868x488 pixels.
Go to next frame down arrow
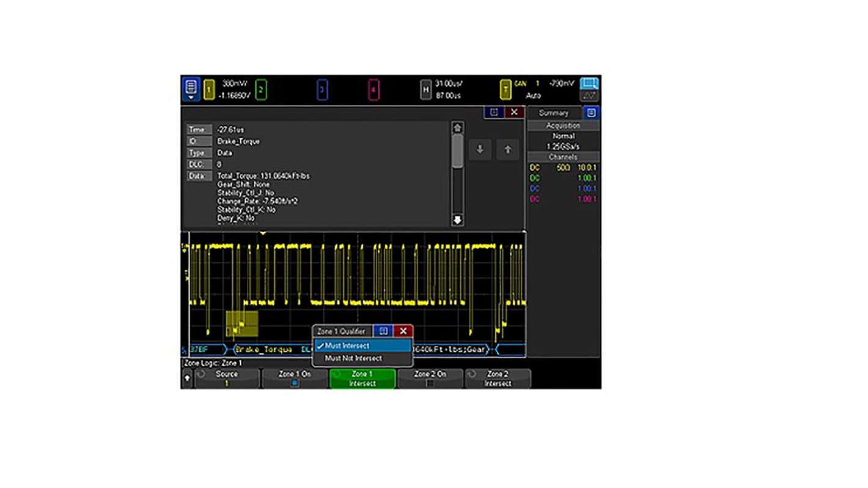coord(480,150)
